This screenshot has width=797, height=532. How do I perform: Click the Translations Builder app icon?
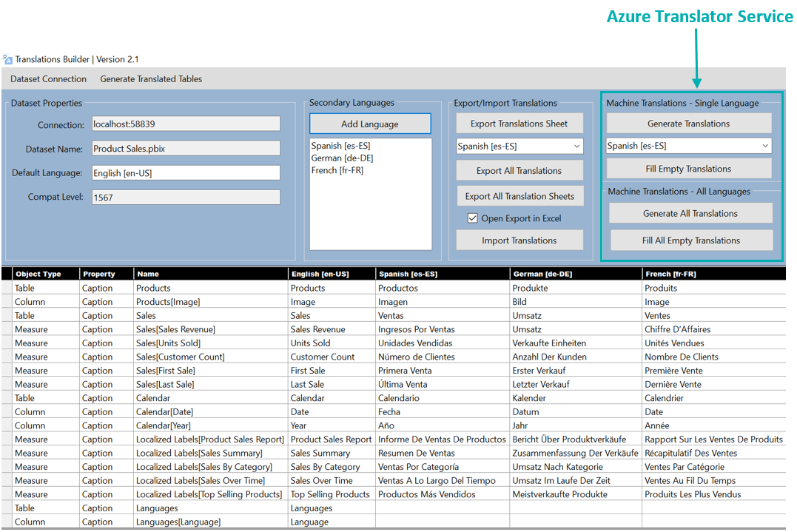(7, 59)
